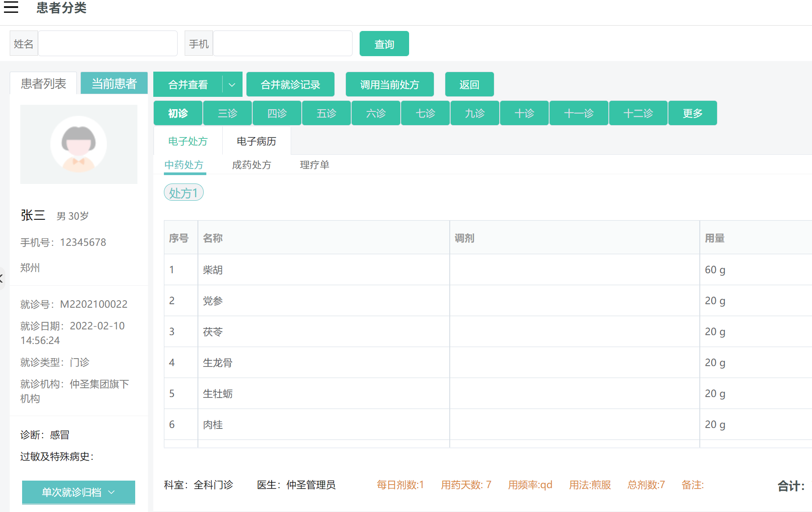Collapse the sidebar with left arrow
812x512 pixels.
[x=2, y=278]
